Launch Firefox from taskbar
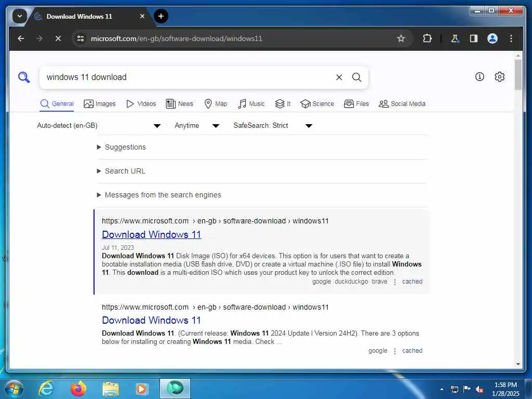Image resolution: width=532 pixels, height=399 pixels. (x=78, y=389)
